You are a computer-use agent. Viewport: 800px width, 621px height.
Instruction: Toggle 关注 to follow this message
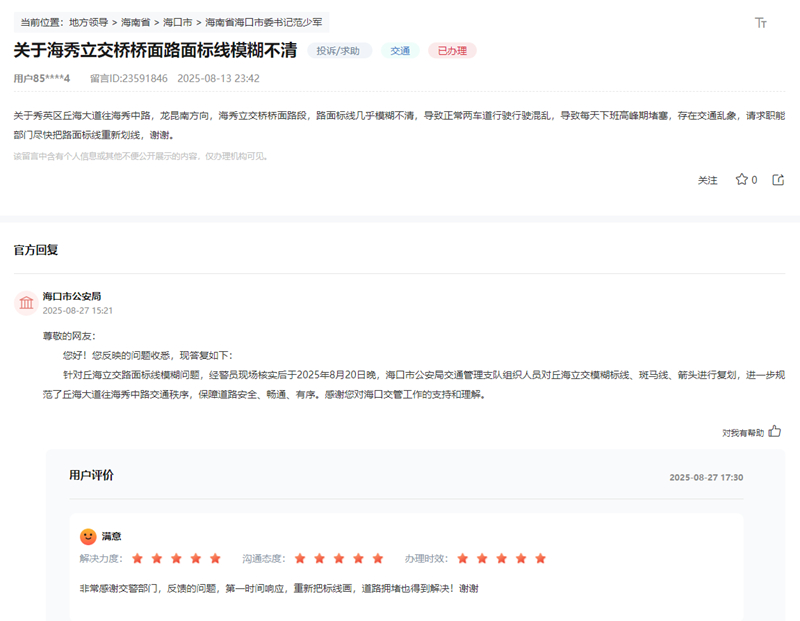point(707,181)
